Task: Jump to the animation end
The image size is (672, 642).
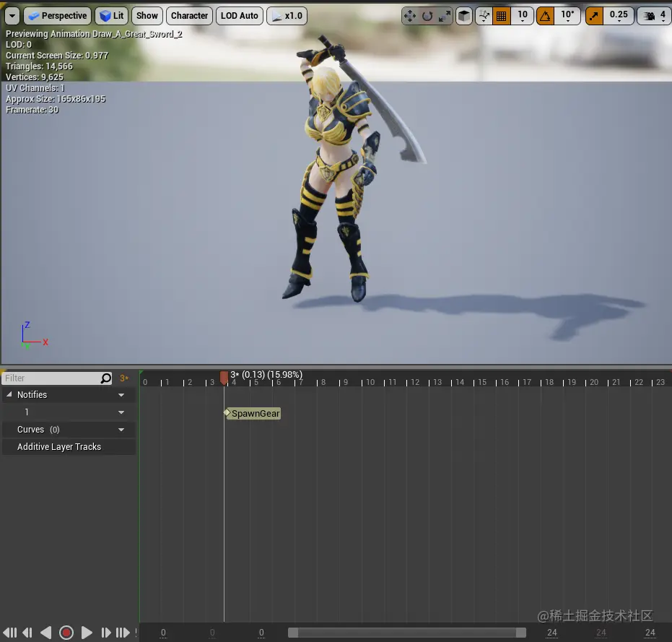Action: [123, 633]
